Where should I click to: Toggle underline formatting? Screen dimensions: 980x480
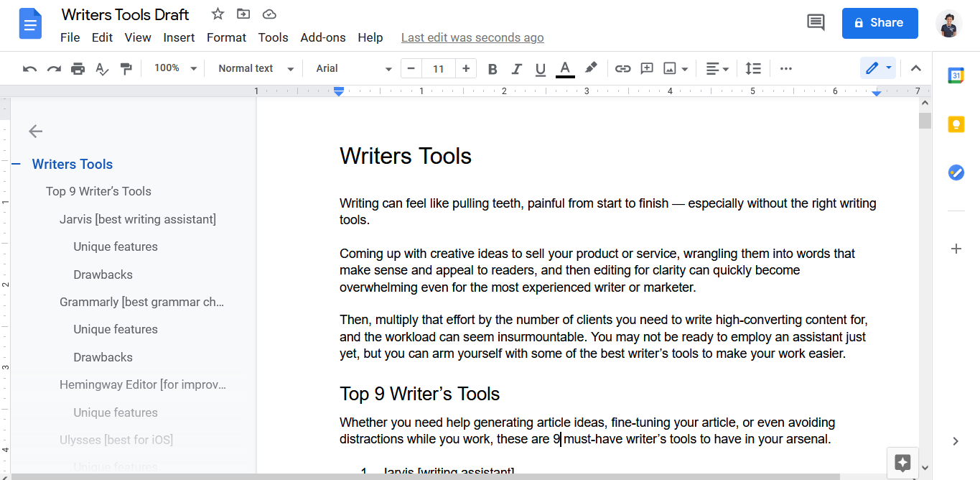point(541,69)
